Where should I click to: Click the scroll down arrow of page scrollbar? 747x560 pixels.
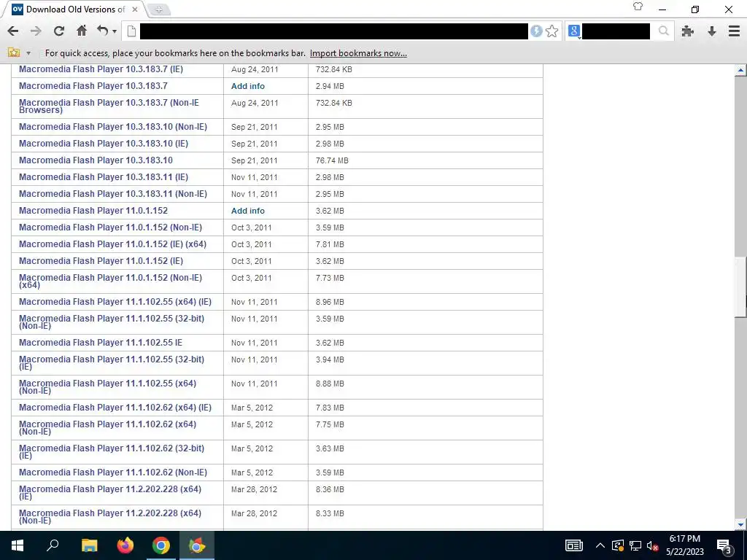(x=740, y=524)
